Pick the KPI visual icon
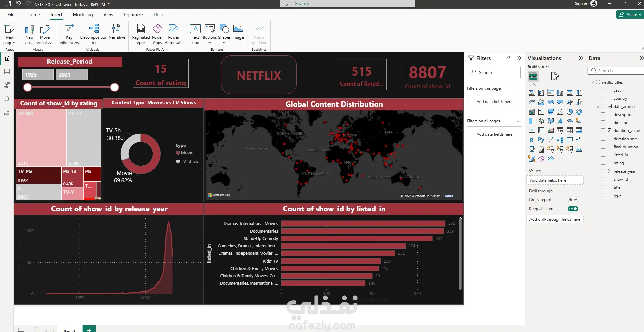The image size is (644, 332). (551, 130)
